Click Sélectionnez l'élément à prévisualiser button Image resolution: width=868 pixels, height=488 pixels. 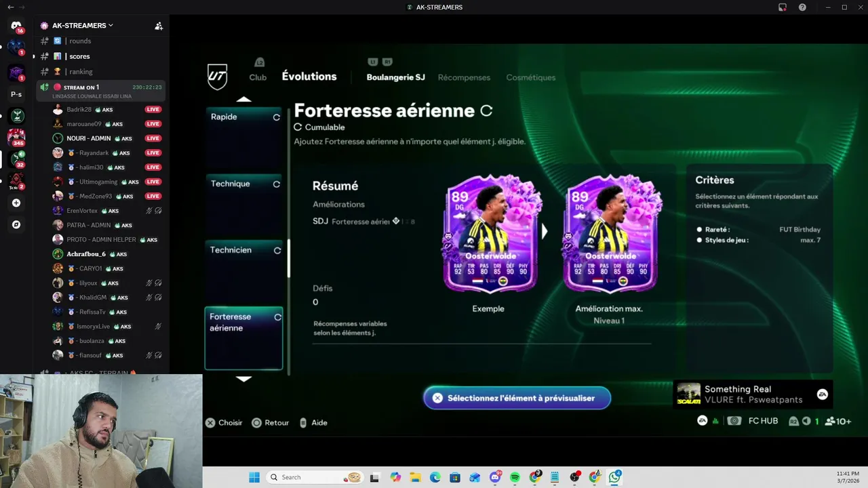(x=517, y=398)
